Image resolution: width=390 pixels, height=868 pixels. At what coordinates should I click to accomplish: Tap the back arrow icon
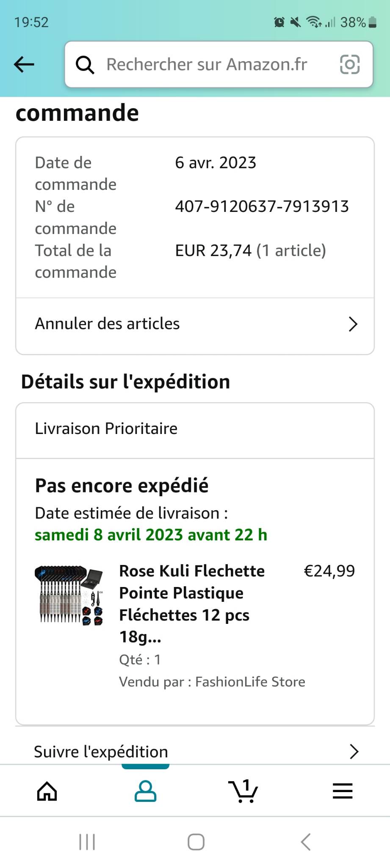pyautogui.click(x=24, y=64)
